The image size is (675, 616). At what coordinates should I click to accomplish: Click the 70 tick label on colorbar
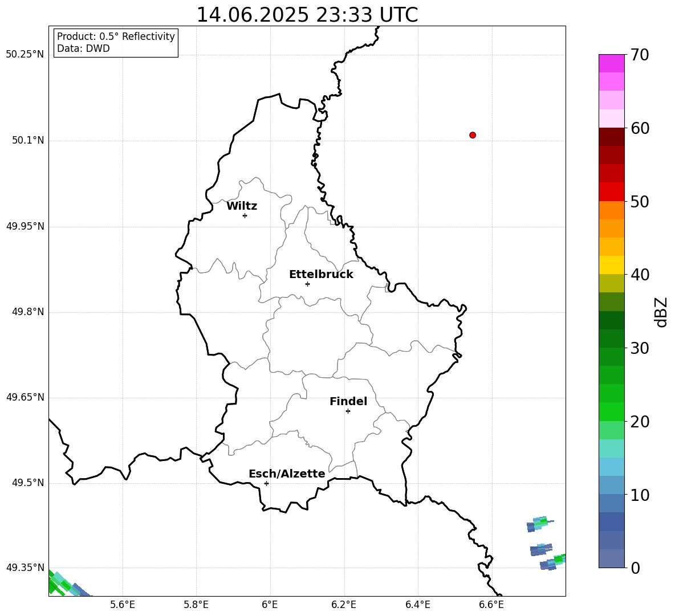[640, 55]
